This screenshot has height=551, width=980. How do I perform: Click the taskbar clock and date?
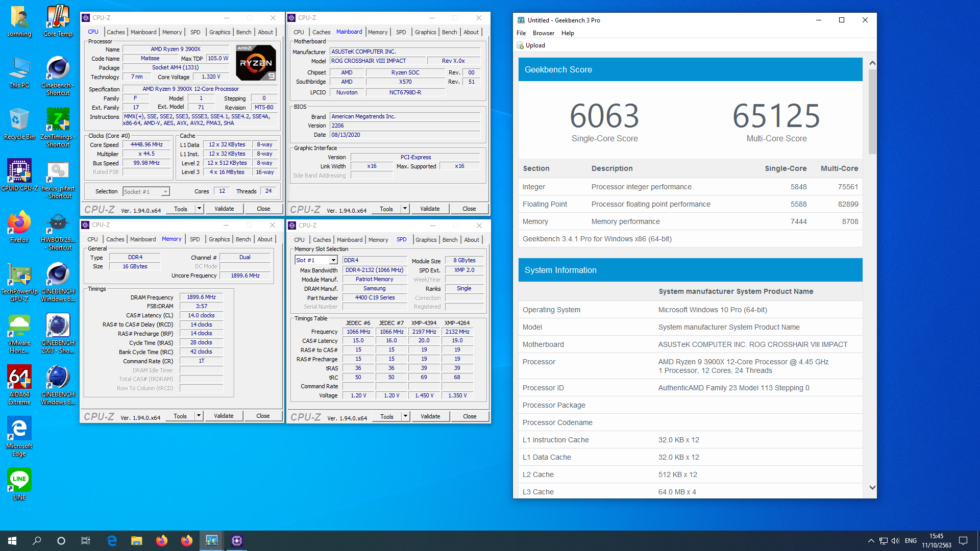(936, 541)
